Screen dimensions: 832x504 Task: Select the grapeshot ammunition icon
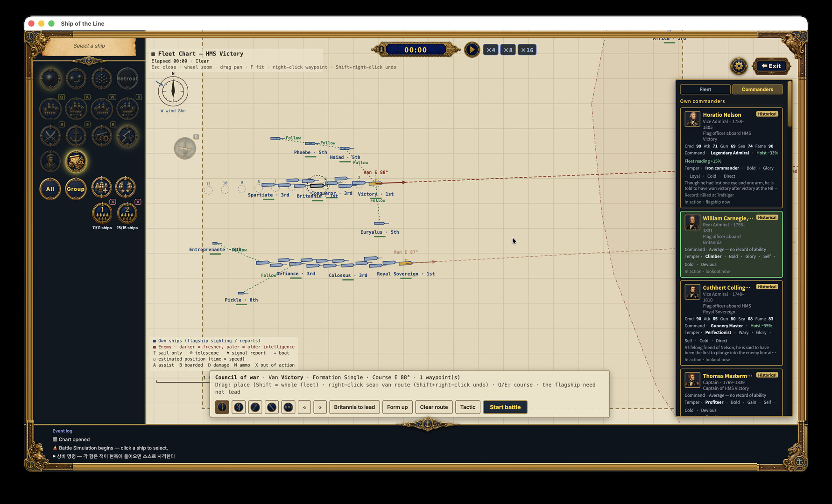102,78
